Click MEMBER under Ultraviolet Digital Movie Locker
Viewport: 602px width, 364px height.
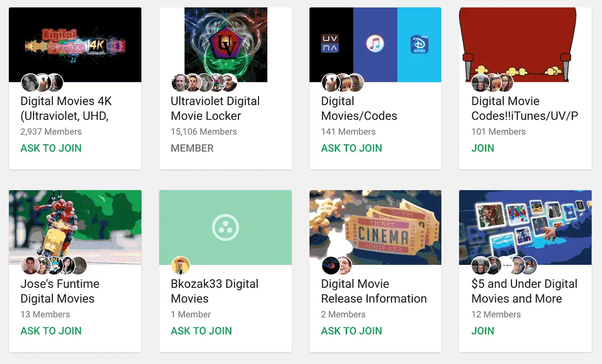(192, 148)
